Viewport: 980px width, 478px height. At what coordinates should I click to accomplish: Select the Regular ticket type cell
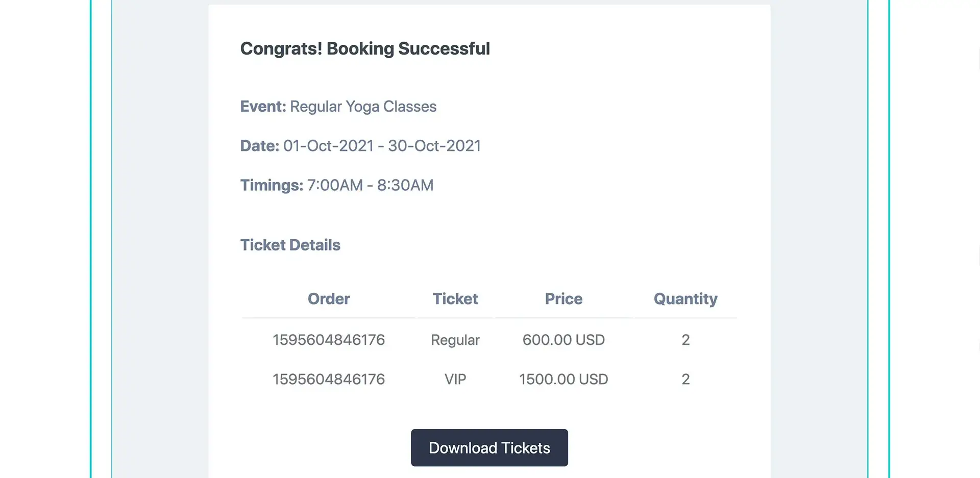[x=455, y=340]
